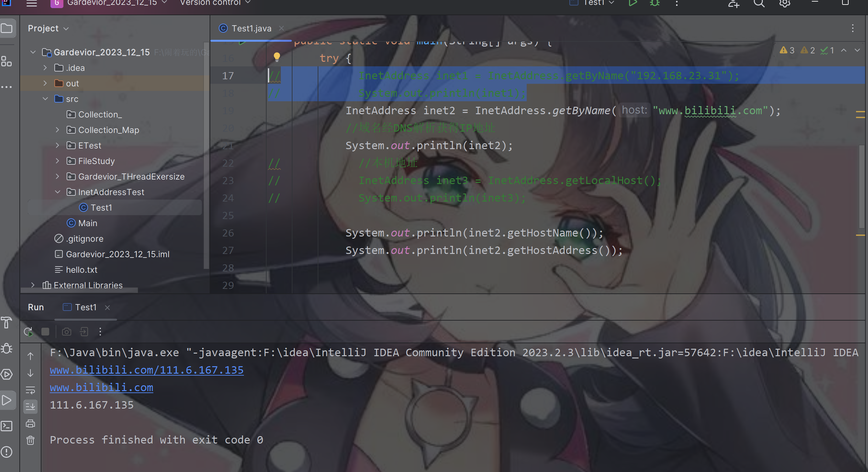This screenshot has width=868, height=472.
Task: Click the Clear All trash icon
Action: tap(30, 440)
